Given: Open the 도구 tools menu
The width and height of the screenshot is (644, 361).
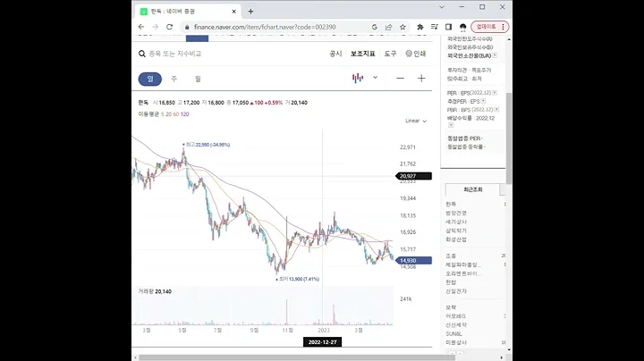Looking at the screenshot, I should (390, 54).
